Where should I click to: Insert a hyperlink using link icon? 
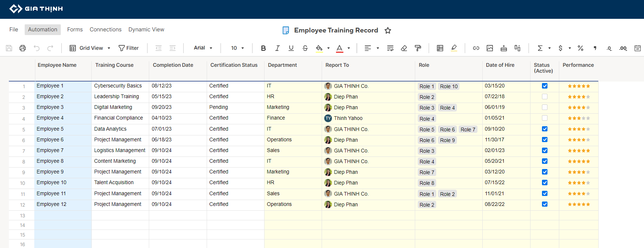coord(476,48)
